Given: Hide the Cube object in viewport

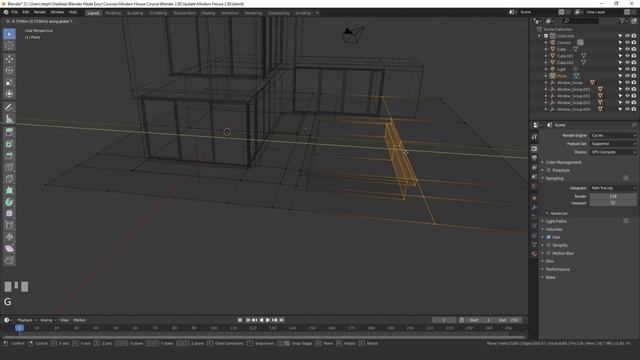Looking at the screenshot, I should click(627, 49).
